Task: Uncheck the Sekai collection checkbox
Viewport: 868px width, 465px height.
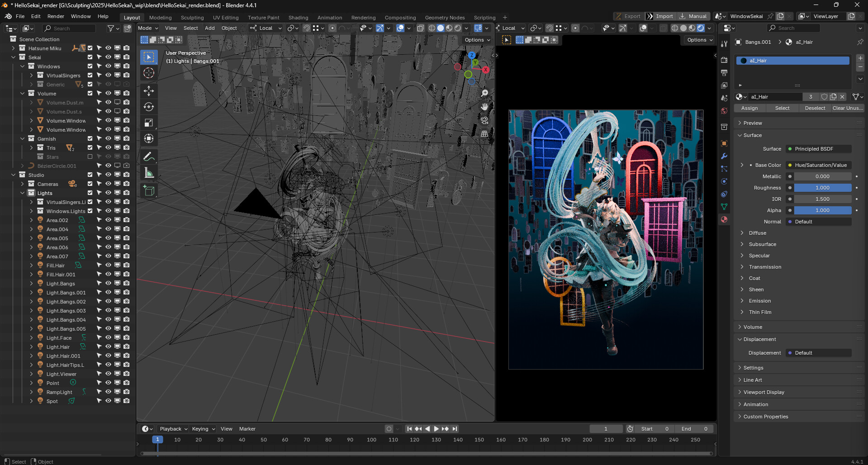Action: point(90,57)
